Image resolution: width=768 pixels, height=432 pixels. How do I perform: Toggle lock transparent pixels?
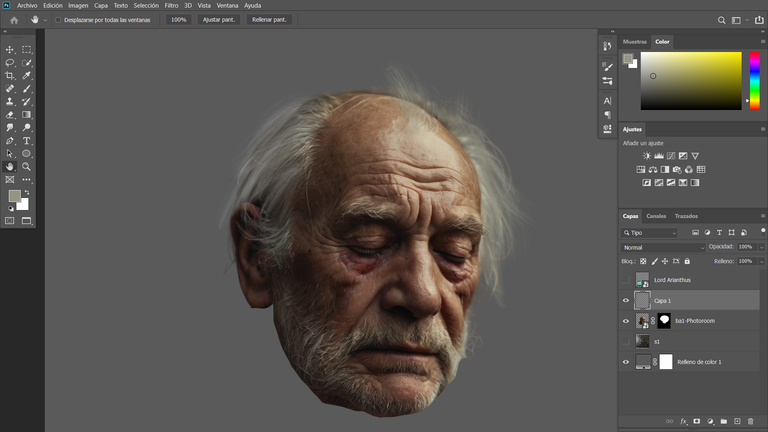(643, 262)
